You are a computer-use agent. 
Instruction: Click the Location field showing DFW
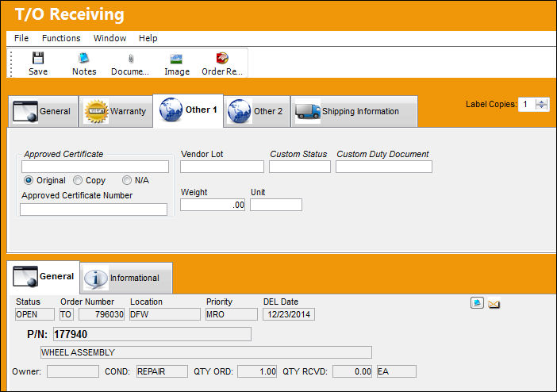tap(165, 314)
